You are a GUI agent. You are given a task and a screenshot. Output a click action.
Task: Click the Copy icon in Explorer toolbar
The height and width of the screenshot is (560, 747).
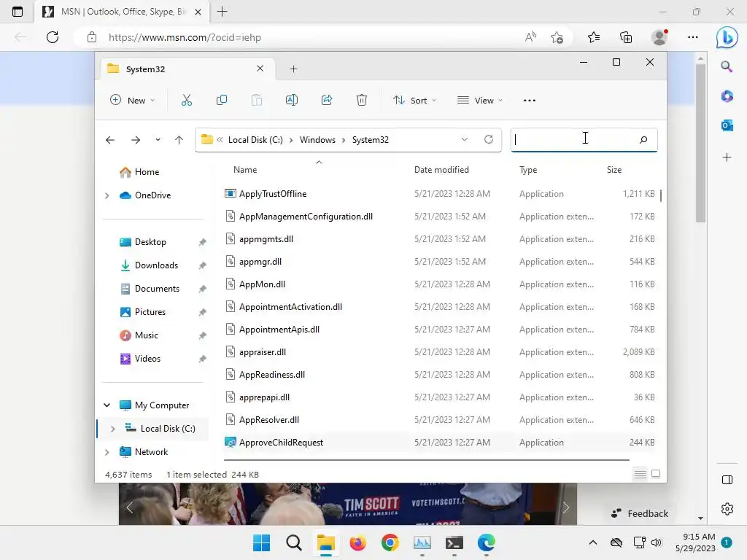point(222,100)
